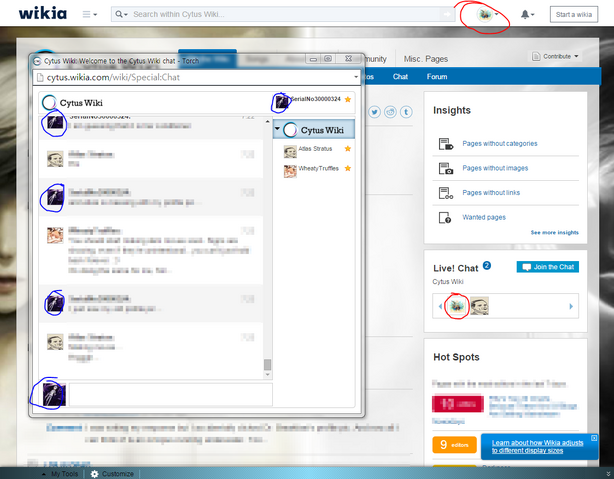The image size is (614, 479).
Task: Share the page via Reddit icon
Action: tap(390, 112)
